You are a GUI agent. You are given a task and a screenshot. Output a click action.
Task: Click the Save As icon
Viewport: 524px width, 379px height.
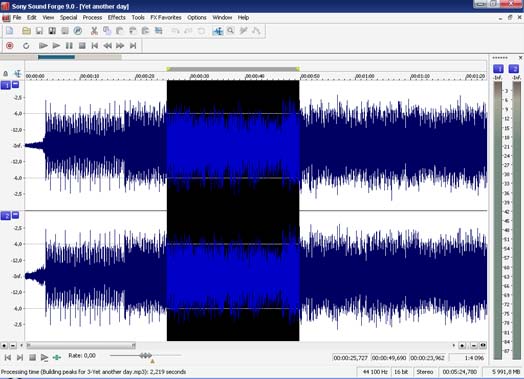click(x=52, y=31)
